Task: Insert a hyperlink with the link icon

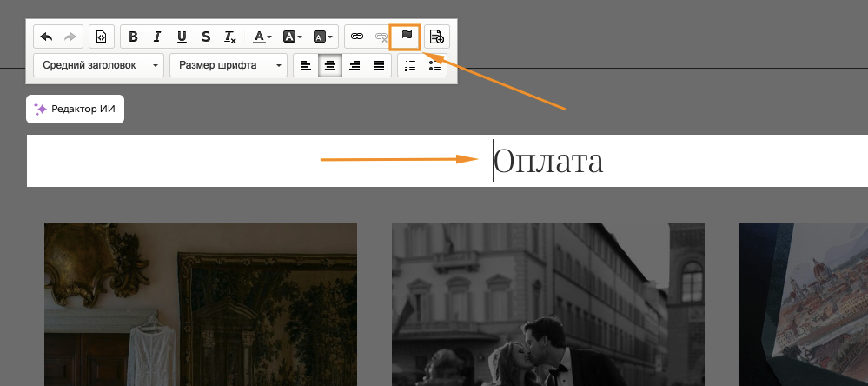Action: 356,37
